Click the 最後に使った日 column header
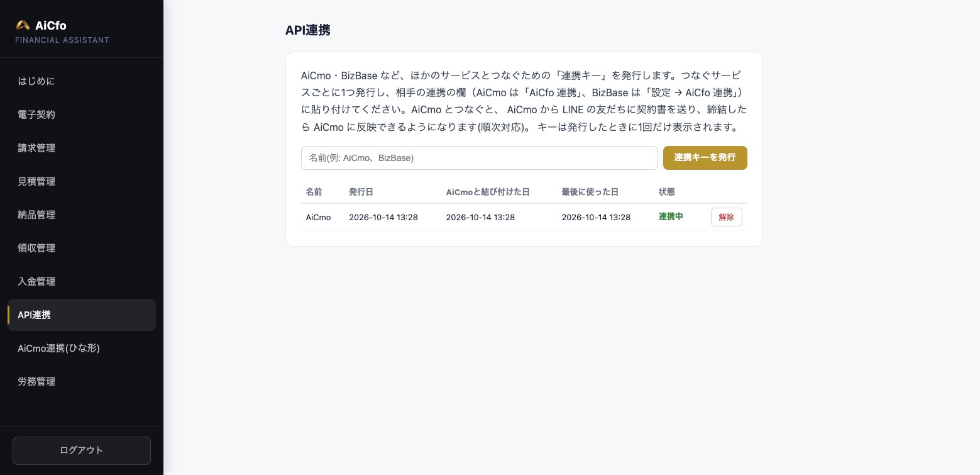The height and width of the screenshot is (475, 980). click(590, 192)
